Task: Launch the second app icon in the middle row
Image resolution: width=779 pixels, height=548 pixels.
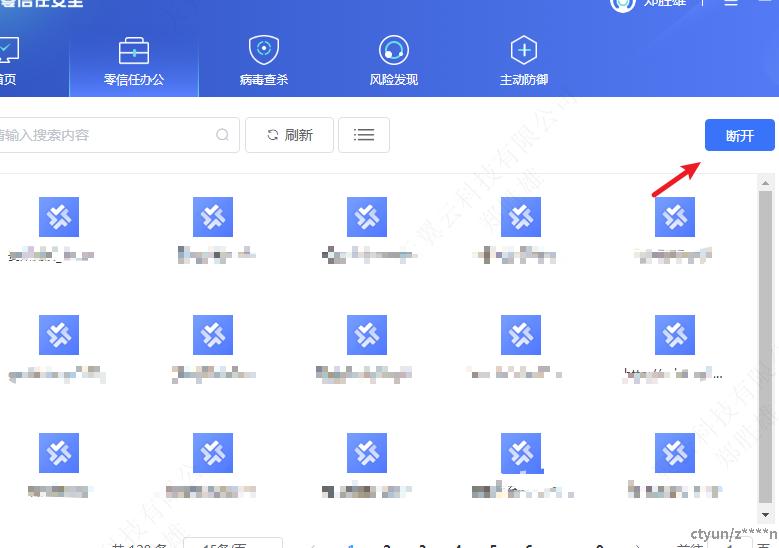Action: tap(213, 335)
